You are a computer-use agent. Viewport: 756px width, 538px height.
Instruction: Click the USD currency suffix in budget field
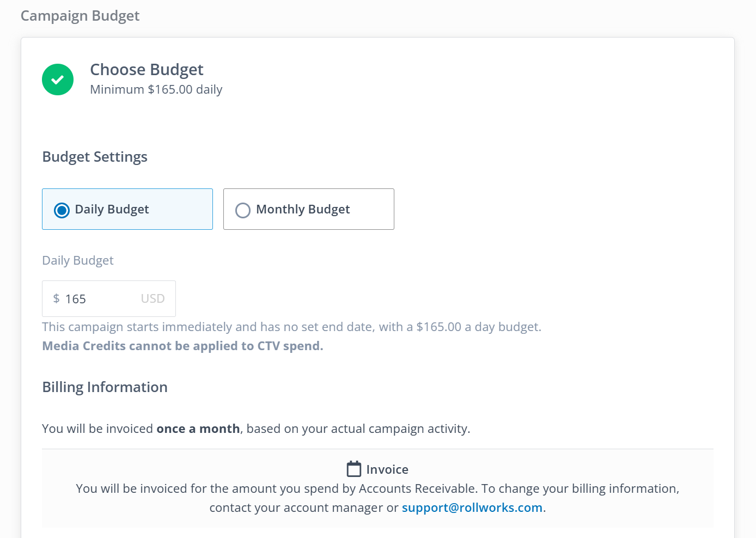coord(153,298)
